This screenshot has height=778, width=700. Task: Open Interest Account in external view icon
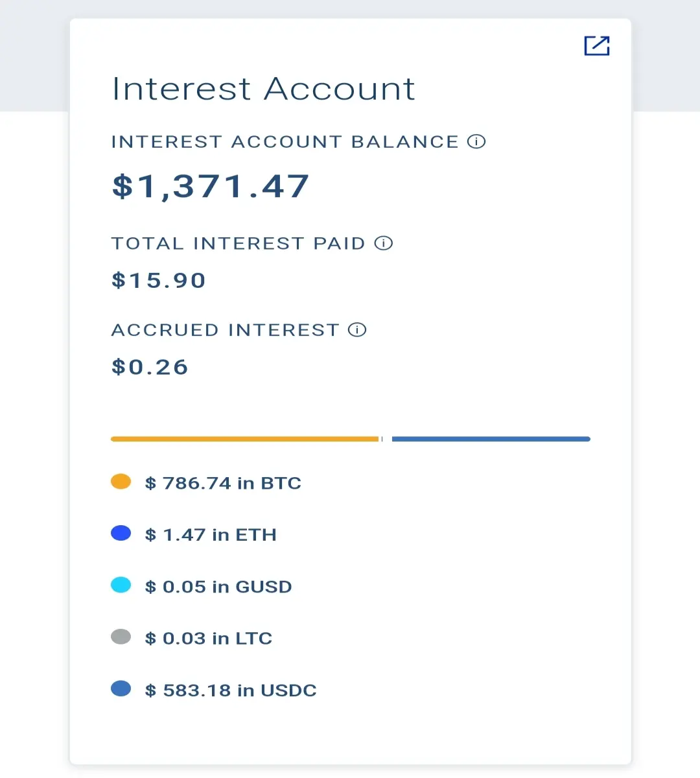597,45
